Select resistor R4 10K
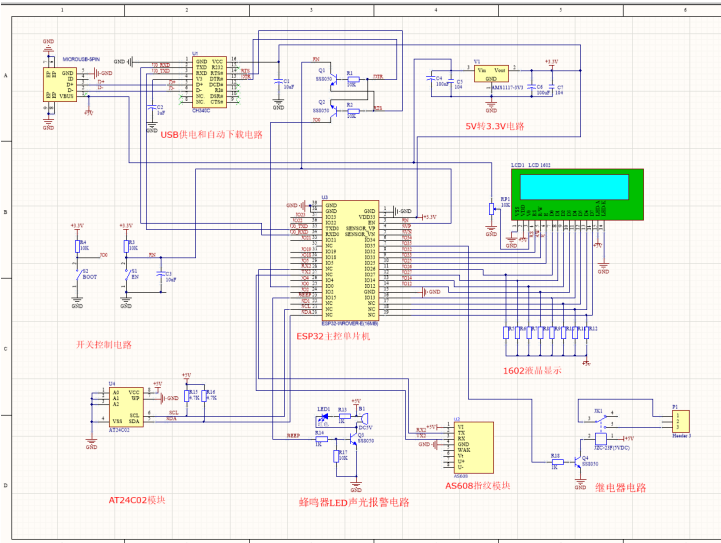This screenshot has height=543, width=721. coord(77,246)
